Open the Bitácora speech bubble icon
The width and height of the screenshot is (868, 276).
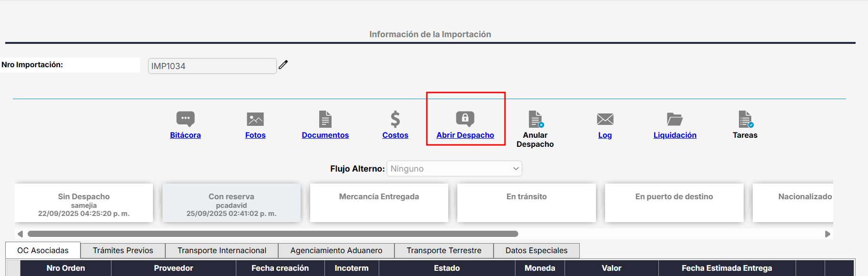pyautogui.click(x=185, y=119)
